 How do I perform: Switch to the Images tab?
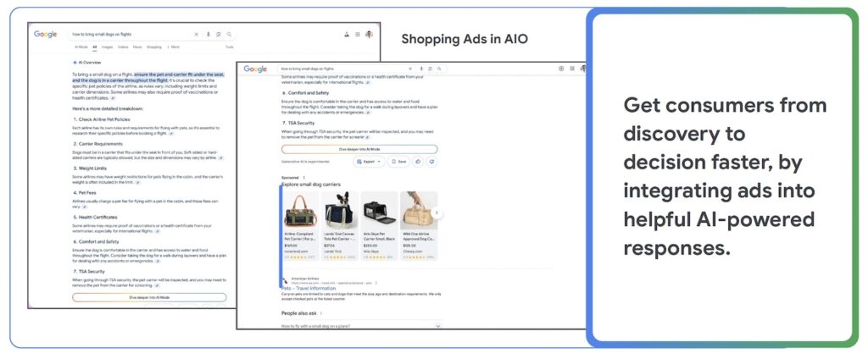coord(107,47)
